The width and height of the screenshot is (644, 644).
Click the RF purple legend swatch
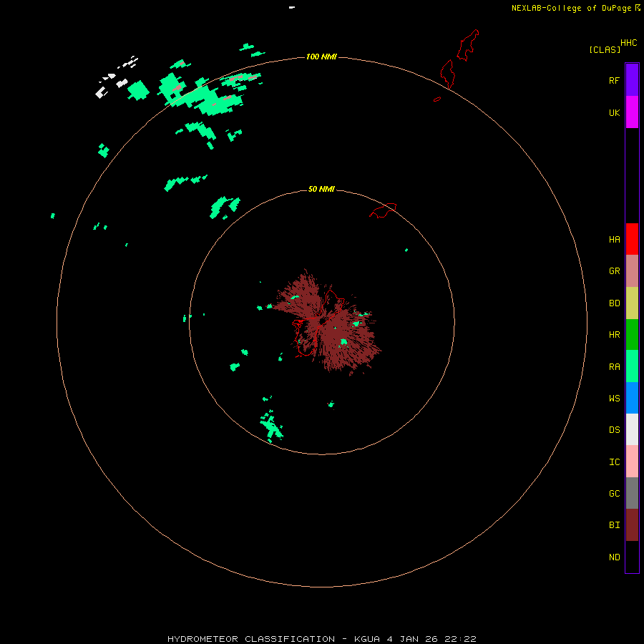tap(632, 80)
